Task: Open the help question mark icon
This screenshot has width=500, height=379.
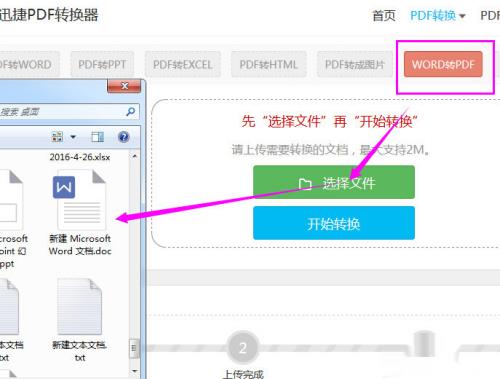Action: point(124,137)
